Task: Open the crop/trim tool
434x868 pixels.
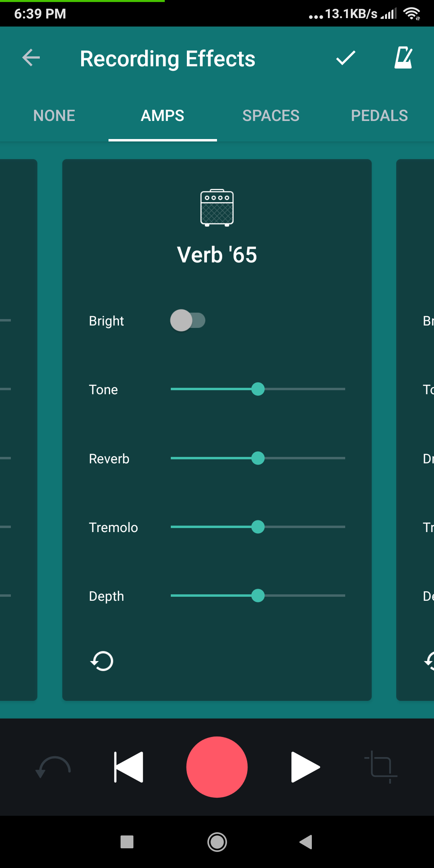Action: 381,767
